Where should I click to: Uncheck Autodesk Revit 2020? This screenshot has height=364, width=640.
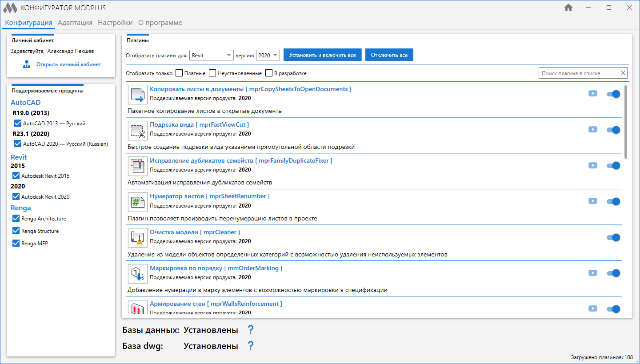16,196
